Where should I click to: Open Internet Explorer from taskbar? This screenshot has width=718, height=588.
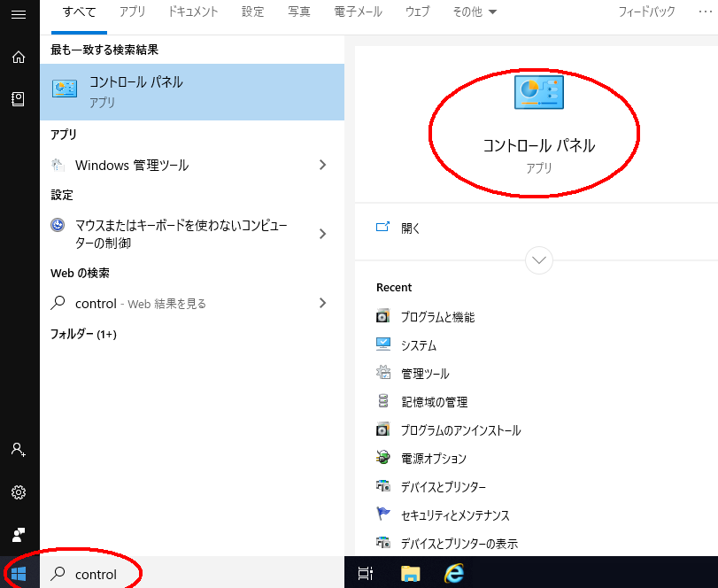pos(454,573)
